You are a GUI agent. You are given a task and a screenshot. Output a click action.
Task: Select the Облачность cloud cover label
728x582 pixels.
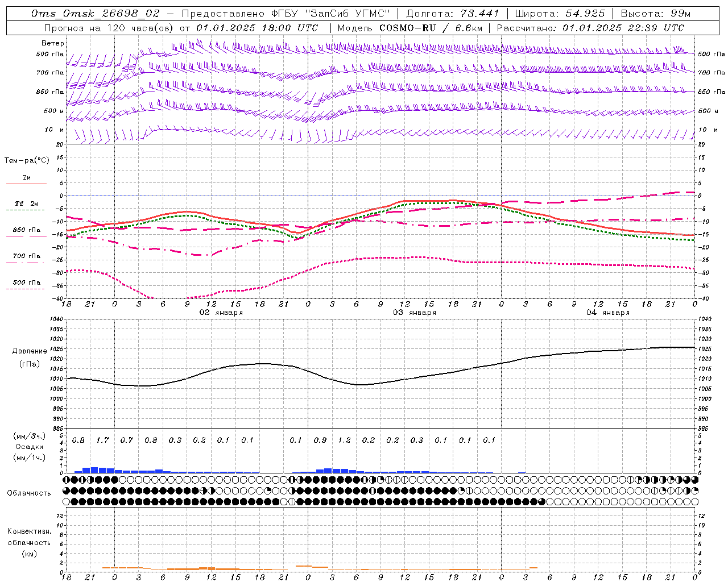click(x=29, y=493)
